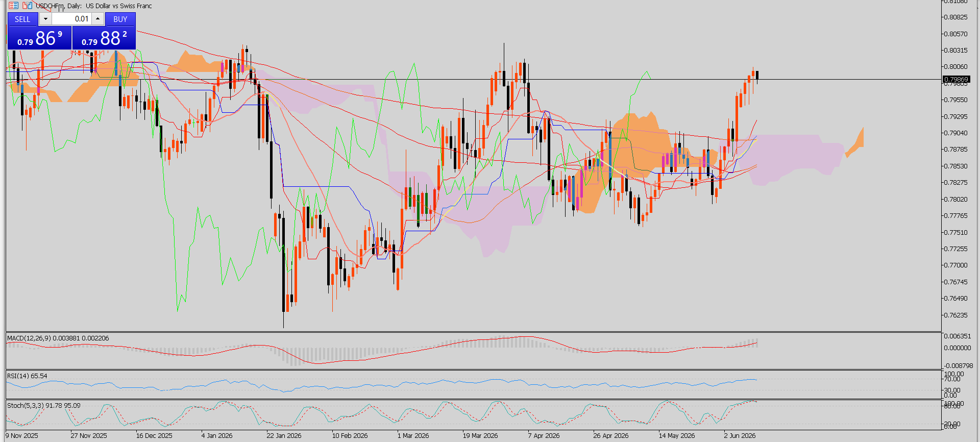Click the 0.80825 price scale value
The height and width of the screenshot is (442, 980).
tap(955, 17)
